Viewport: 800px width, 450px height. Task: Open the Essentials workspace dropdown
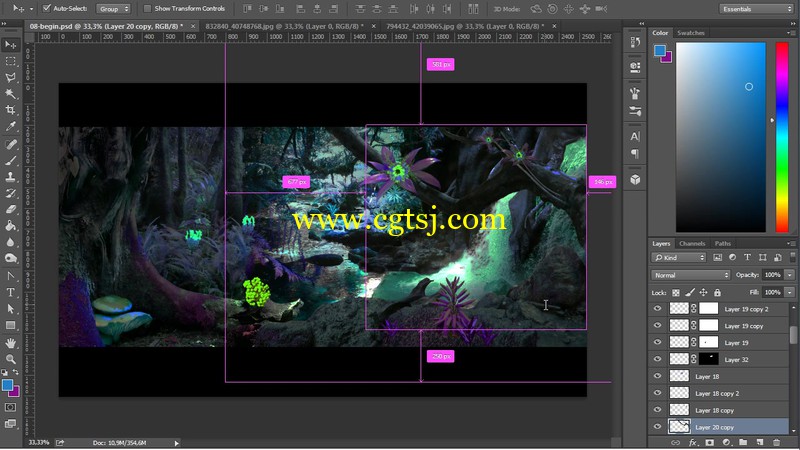point(756,9)
